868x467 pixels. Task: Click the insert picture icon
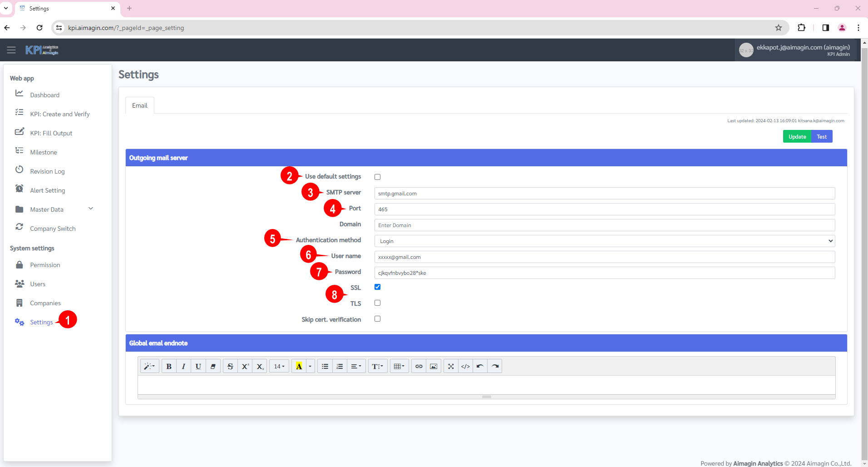434,367
